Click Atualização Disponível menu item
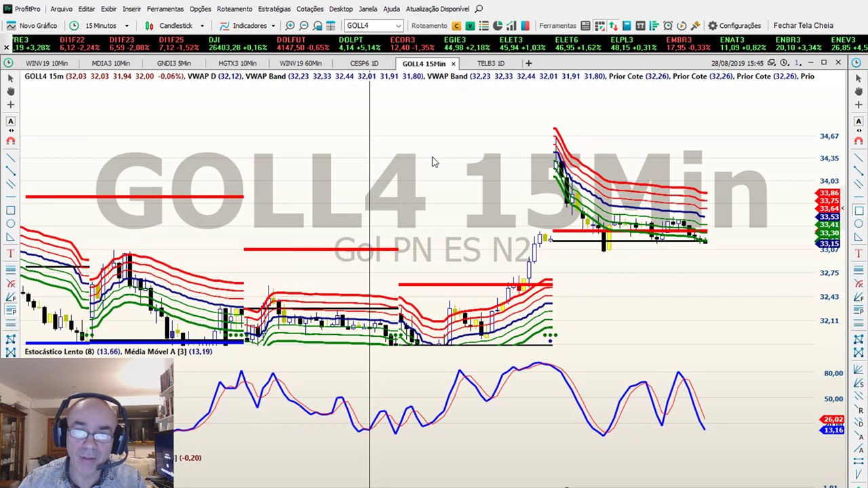868x488 pixels. point(437,9)
